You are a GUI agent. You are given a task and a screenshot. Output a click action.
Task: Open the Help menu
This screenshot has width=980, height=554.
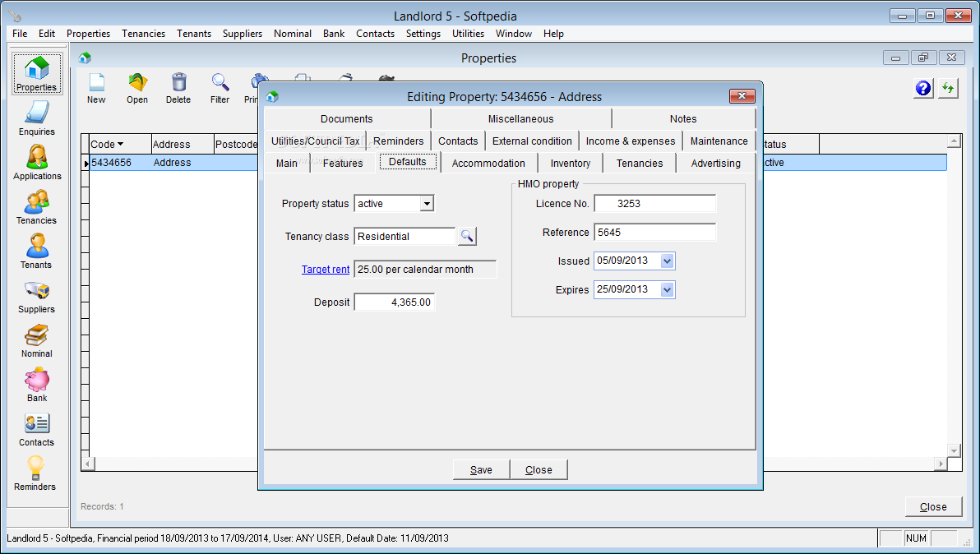[554, 34]
